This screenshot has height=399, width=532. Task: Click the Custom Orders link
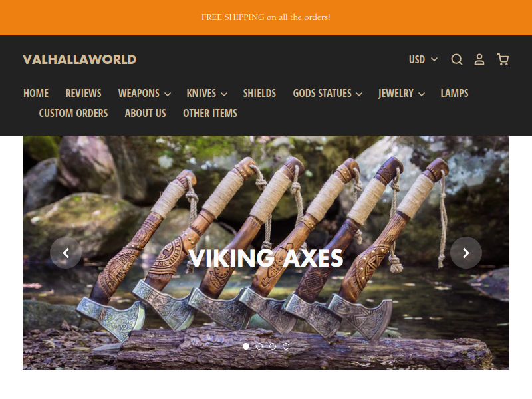73,113
